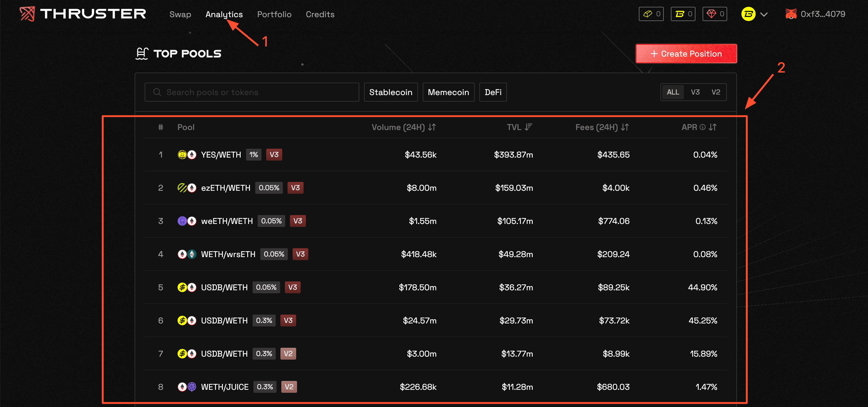Toggle the Memecoin filter
Viewport: 868px width, 407px height.
coord(449,92)
